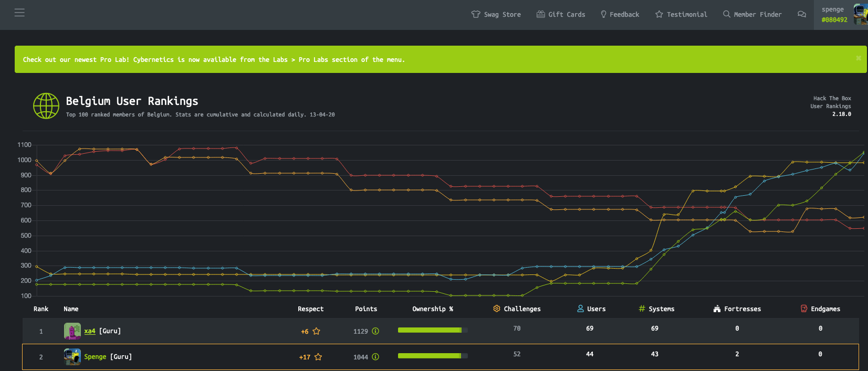Screen dimensions: 868x371
Task: Click Spenge's Systems count 43
Action: pos(654,354)
